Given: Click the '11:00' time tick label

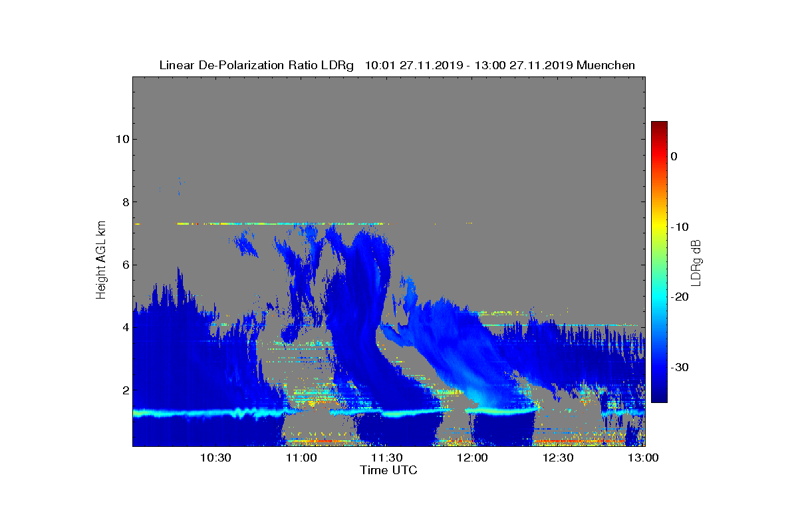Looking at the screenshot, I should pos(301,458).
